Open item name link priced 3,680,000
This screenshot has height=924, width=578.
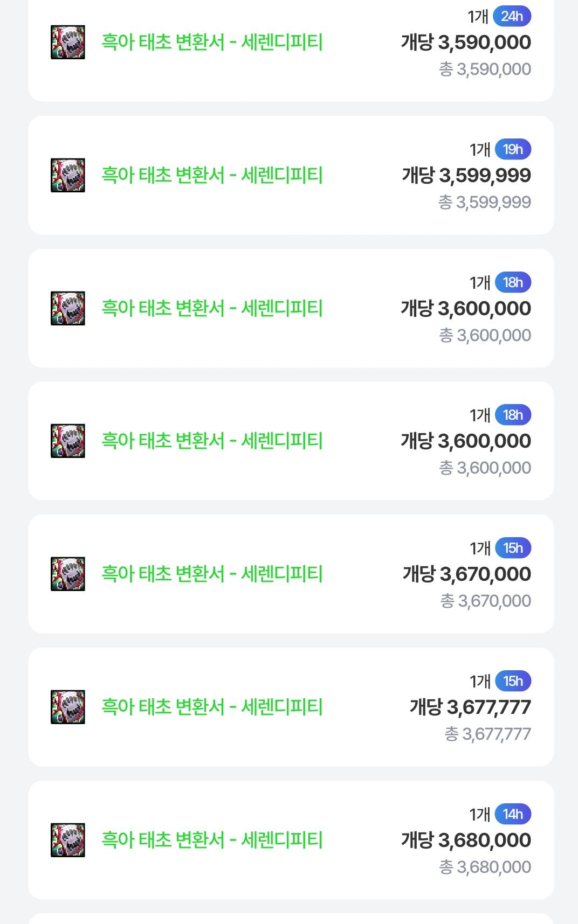(212, 840)
